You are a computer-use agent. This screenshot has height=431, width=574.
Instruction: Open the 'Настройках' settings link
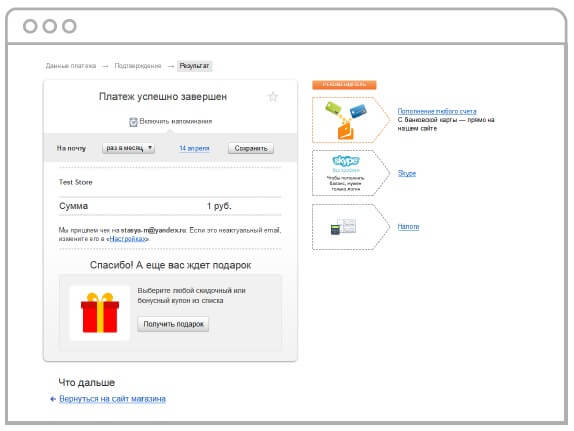click(x=127, y=239)
